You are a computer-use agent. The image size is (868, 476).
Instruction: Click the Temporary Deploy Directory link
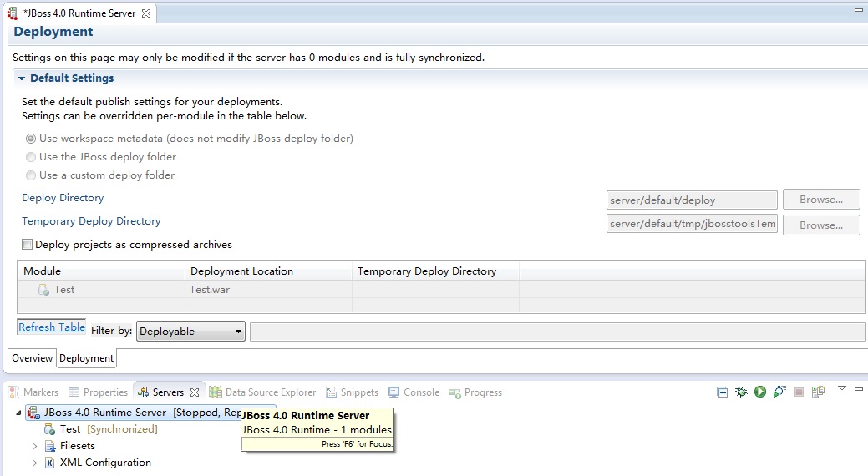pyautogui.click(x=91, y=220)
